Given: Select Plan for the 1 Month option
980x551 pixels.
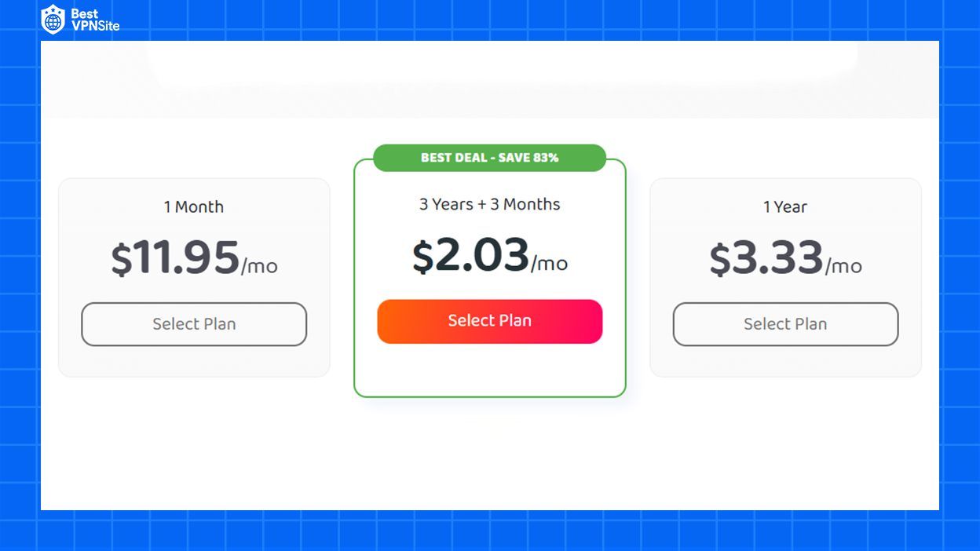Looking at the screenshot, I should point(194,324).
